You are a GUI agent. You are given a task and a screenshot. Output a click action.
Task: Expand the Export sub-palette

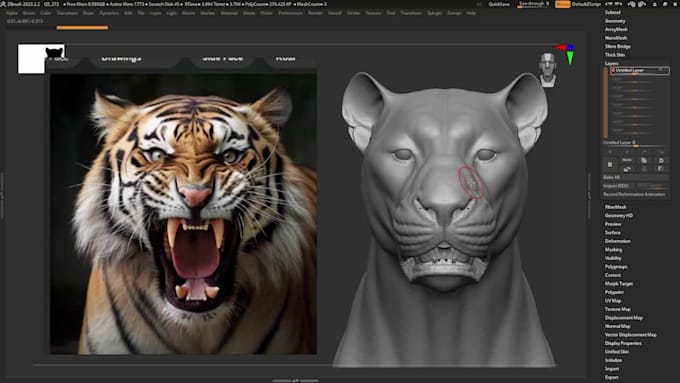coord(611,377)
